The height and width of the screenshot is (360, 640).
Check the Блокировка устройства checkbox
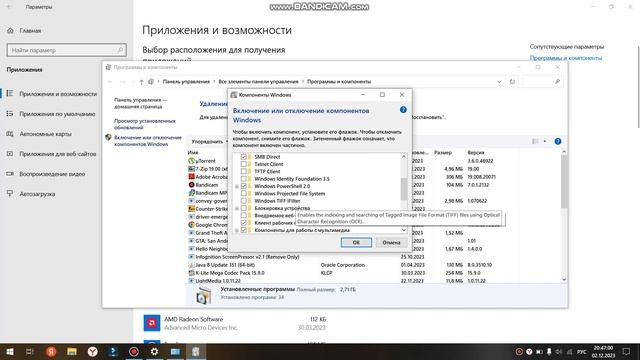[244, 208]
